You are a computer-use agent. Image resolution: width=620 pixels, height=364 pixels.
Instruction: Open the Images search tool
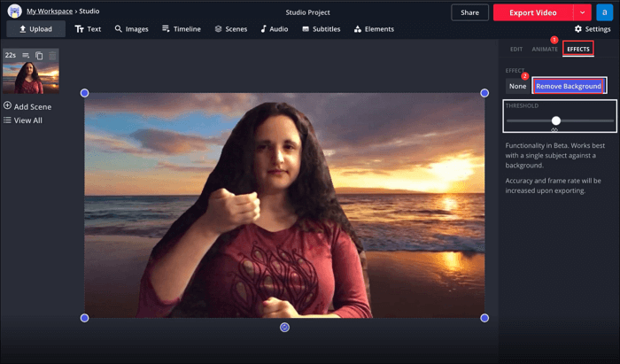(x=131, y=29)
